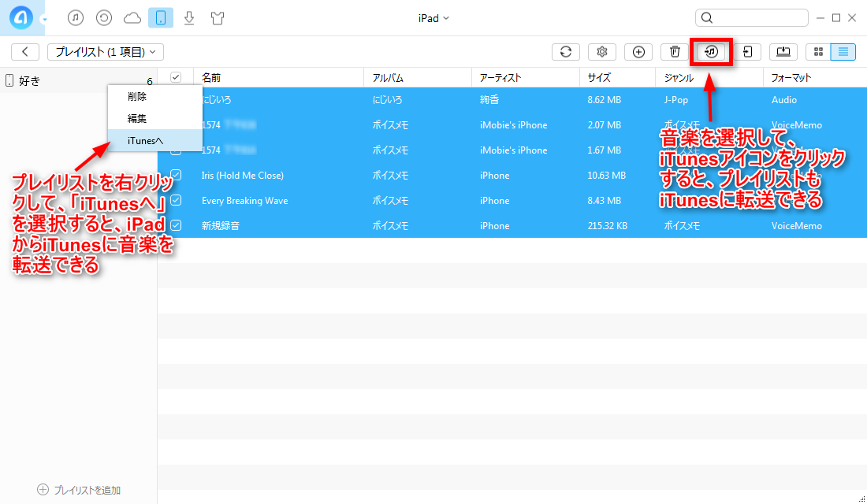Maximize the AnyTrans window
This screenshot has width=867, height=504.
836,18
